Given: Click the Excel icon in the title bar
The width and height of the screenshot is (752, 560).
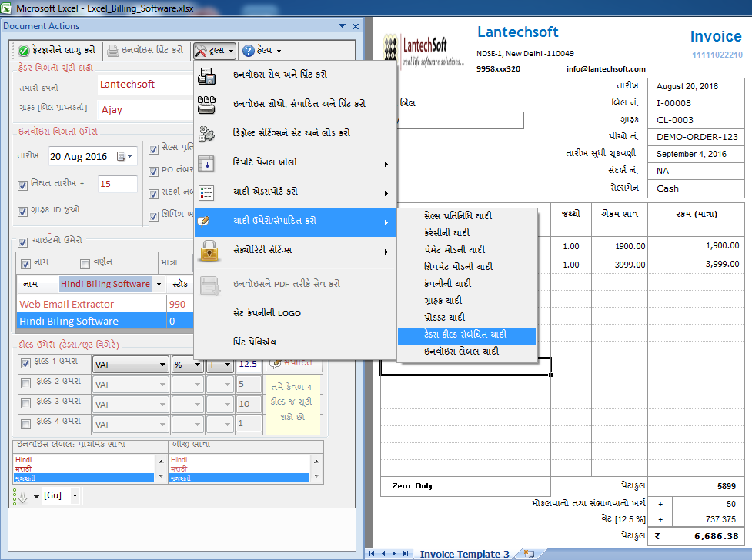Looking at the screenshot, I should coord(5,8).
